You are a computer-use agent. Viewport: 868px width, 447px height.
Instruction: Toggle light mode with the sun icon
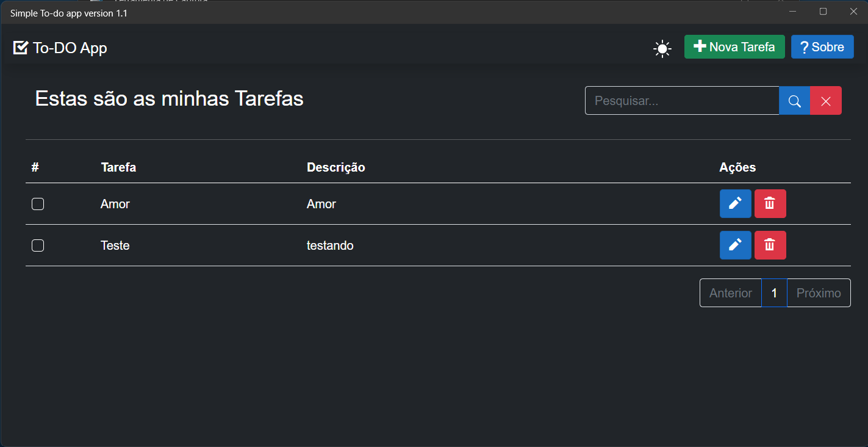[662, 48]
